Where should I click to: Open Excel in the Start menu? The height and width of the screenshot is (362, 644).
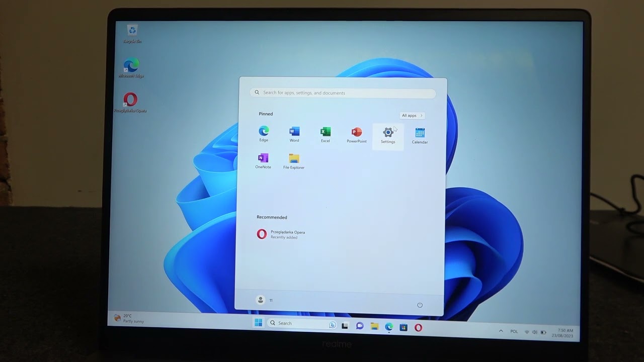pyautogui.click(x=326, y=134)
